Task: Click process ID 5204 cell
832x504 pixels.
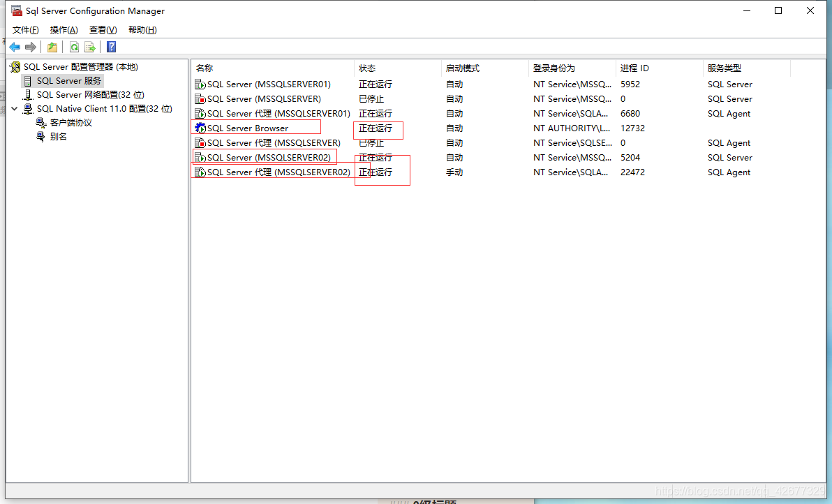Action: (630, 158)
